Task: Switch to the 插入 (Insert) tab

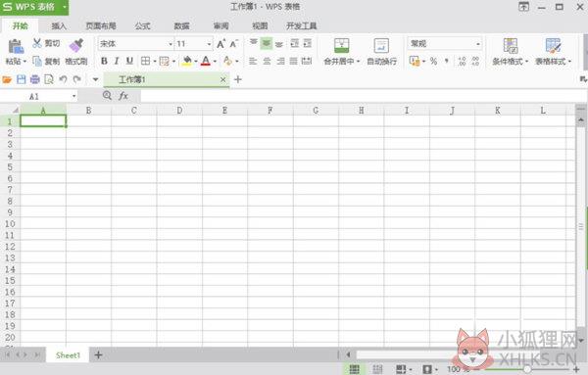Action: pyautogui.click(x=59, y=25)
